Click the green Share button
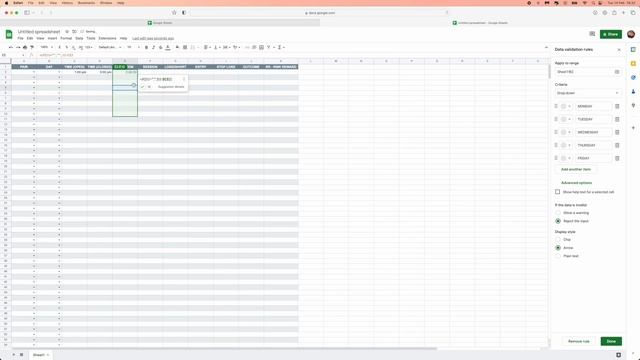640x360 pixels. click(x=611, y=34)
